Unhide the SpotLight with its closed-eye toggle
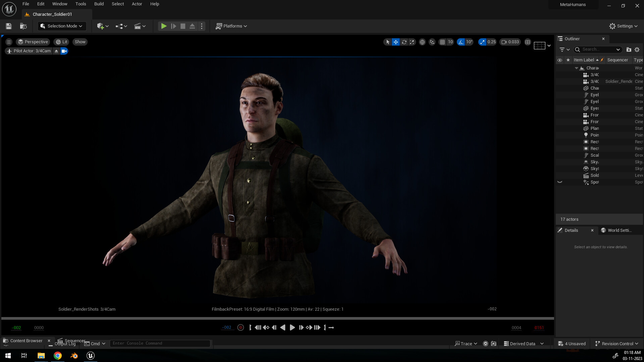 [x=559, y=182]
